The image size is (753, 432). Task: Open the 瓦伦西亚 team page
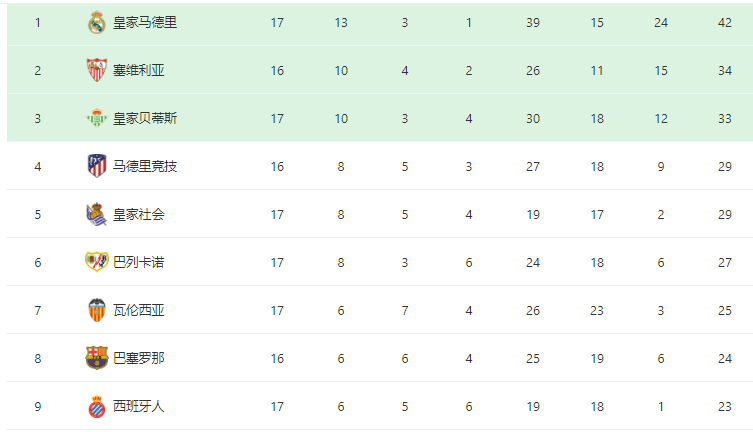[139, 311]
